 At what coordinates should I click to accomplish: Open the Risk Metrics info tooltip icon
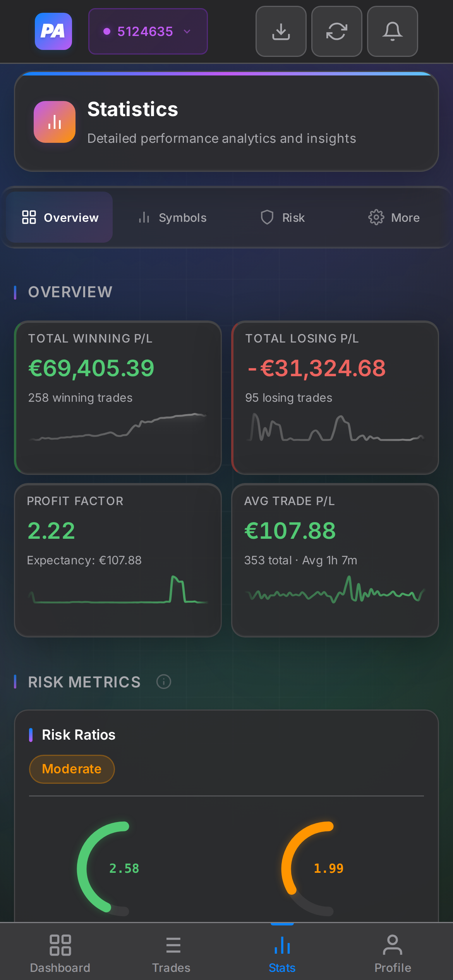(164, 682)
